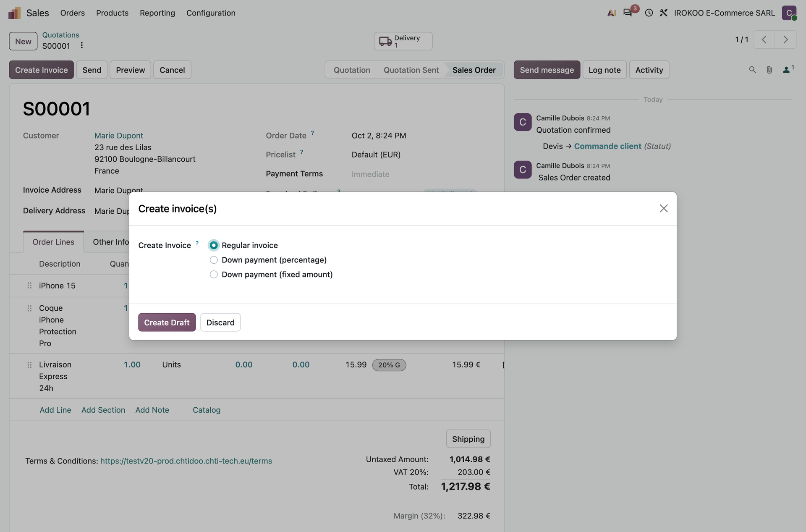This screenshot has width=806, height=532.
Task: Close the Create invoice(s) dialog
Action: pos(664,208)
